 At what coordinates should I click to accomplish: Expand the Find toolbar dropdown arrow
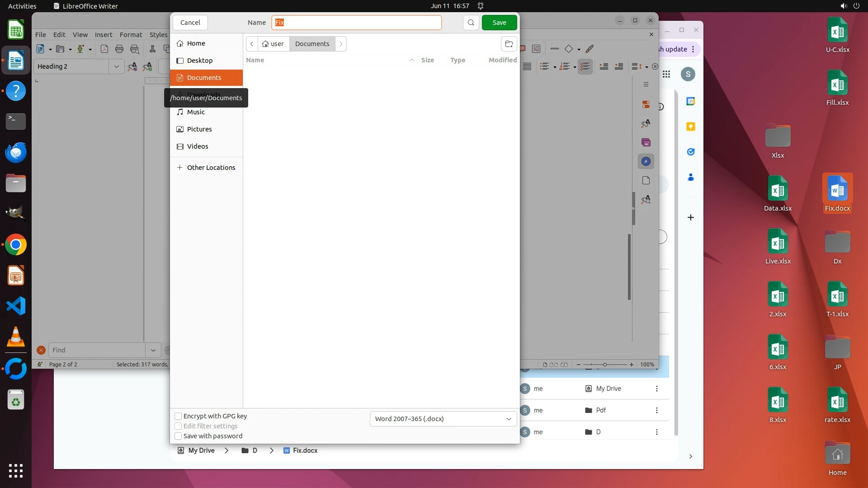153,350
